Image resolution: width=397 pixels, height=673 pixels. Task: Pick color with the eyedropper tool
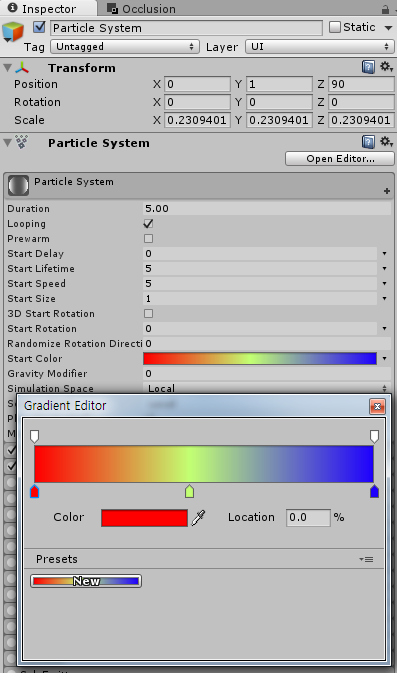pyautogui.click(x=198, y=518)
